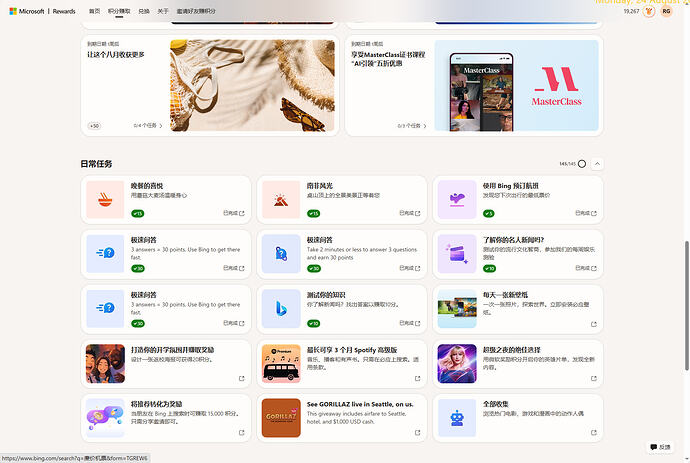The image size is (690, 463).
Task: Click the green 15 badge on 南非风光
Action: click(314, 213)
